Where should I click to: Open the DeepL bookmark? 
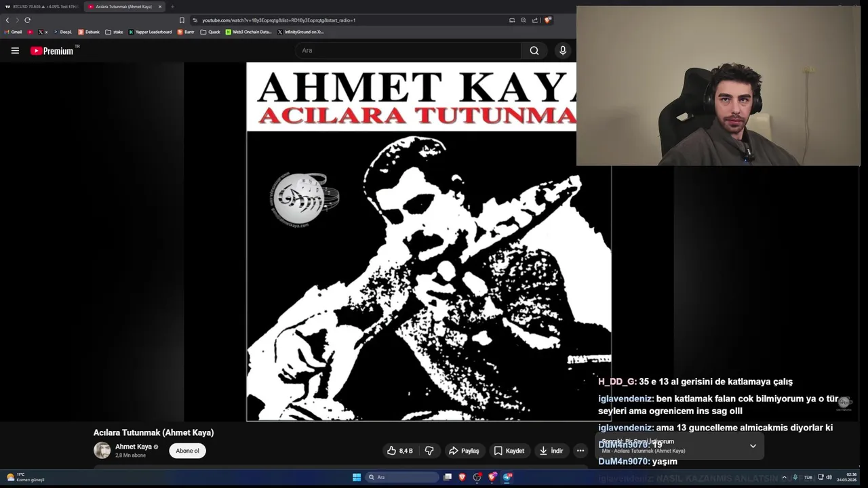pos(62,32)
